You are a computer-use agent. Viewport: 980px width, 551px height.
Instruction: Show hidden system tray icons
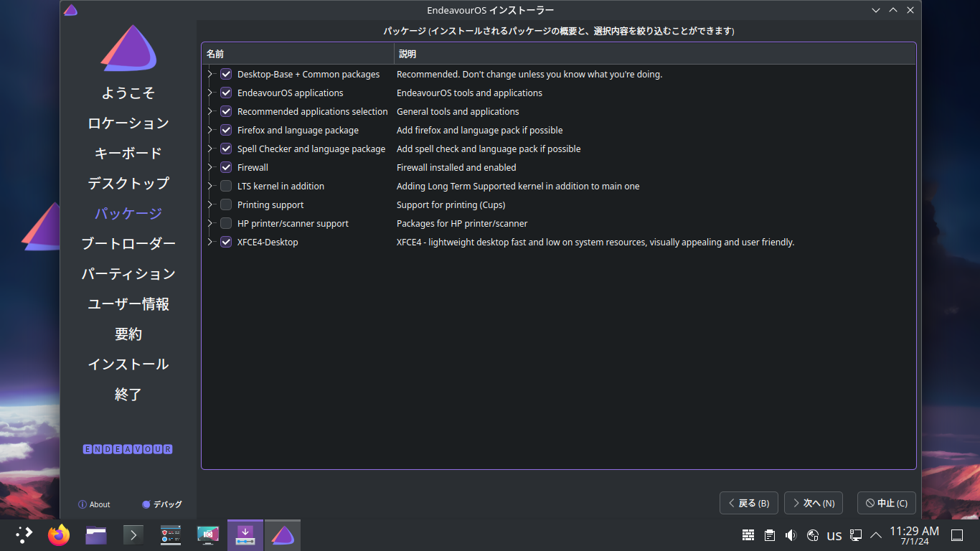pos(876,535)
